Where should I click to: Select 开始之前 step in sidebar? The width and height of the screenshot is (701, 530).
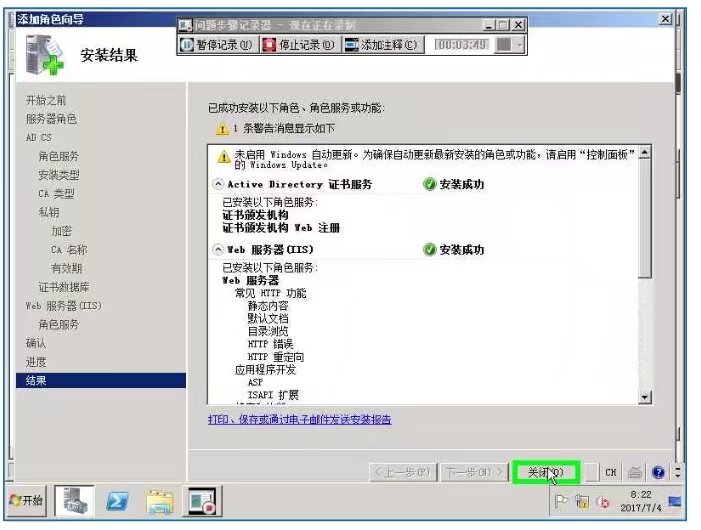(x=46, y=100)
